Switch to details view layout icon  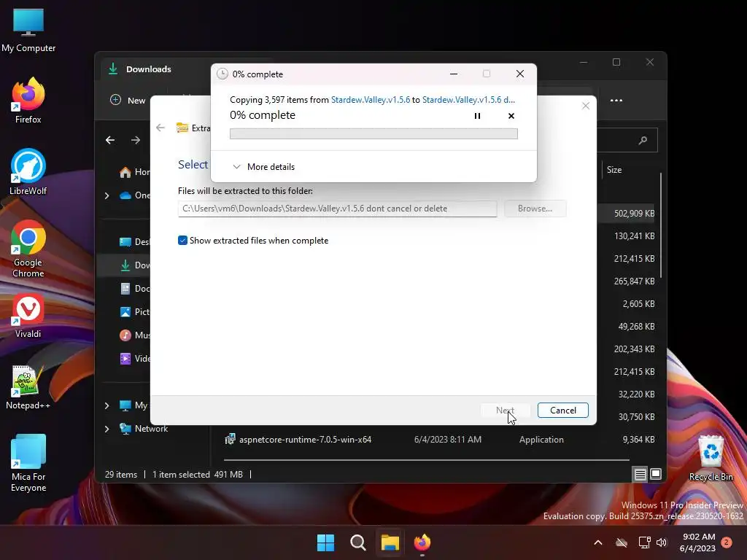640,474
